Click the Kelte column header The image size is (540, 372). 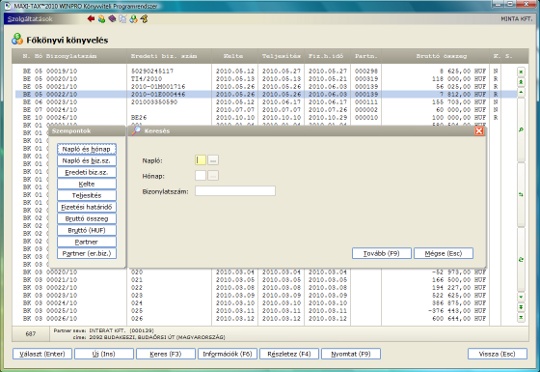pos(233,56)
